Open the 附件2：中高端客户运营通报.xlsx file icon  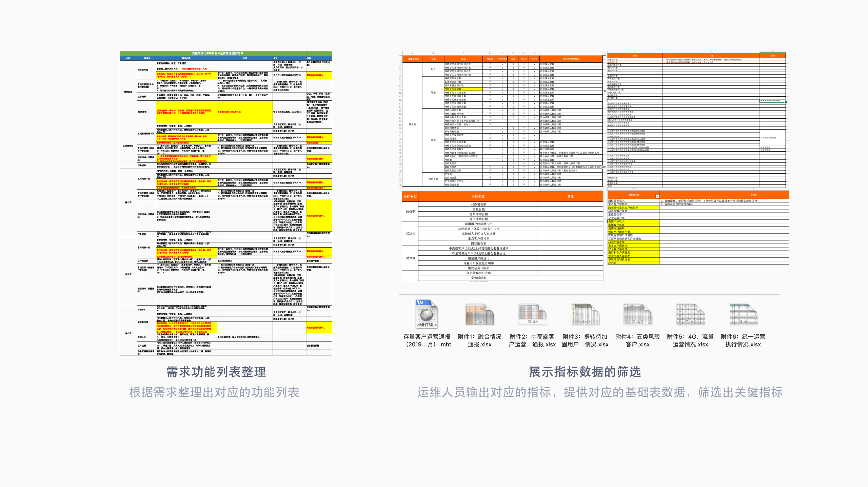coord(532,314)
